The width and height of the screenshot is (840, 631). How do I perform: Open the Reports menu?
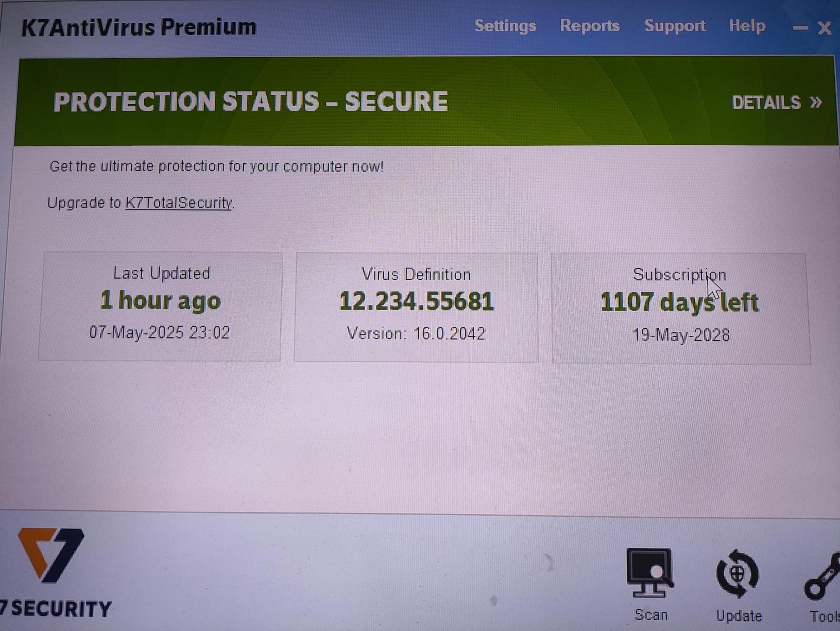coord(590,26)
